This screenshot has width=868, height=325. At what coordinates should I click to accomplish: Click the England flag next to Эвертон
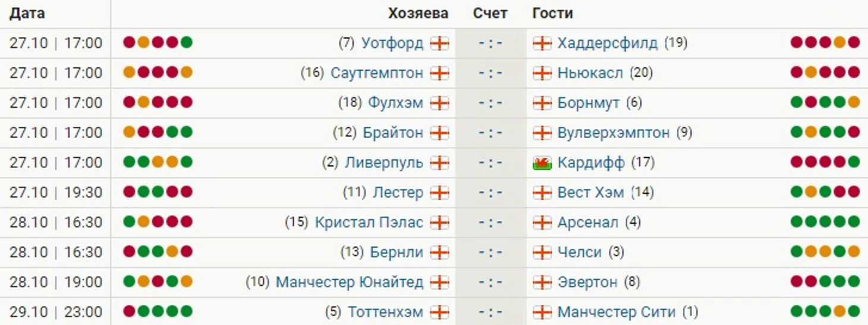542,282
